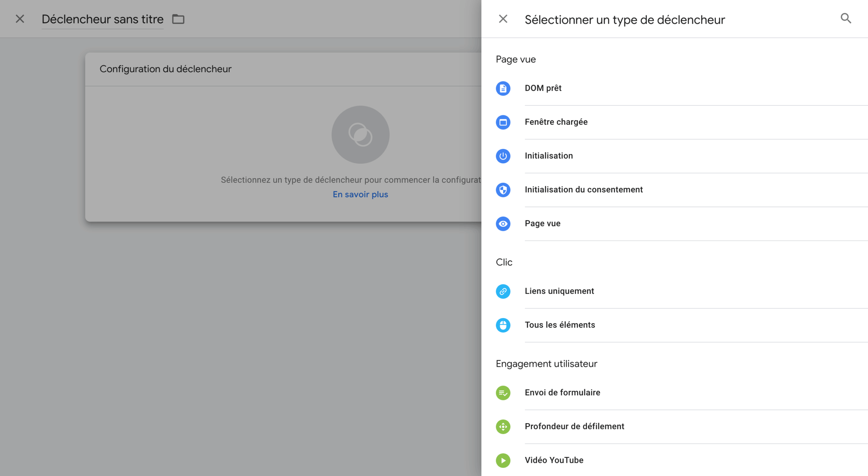868x476 pixels.
Task: Choose the Initialisation trigger label
Action: 549,156
